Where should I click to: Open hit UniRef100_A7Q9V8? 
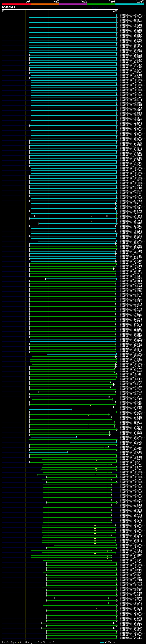point(131,22)
